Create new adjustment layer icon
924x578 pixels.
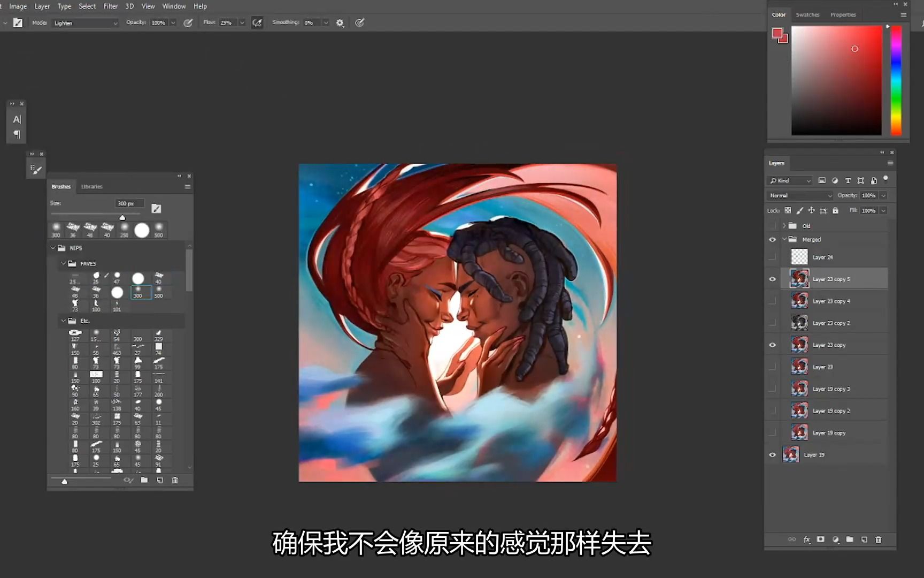836,539
